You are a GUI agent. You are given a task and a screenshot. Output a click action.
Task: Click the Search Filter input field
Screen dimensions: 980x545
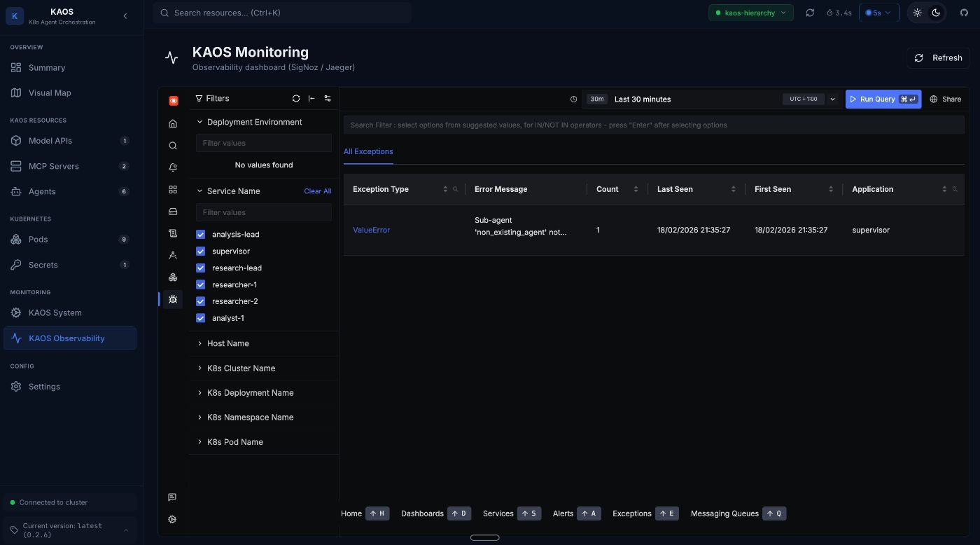coord(653,125)
